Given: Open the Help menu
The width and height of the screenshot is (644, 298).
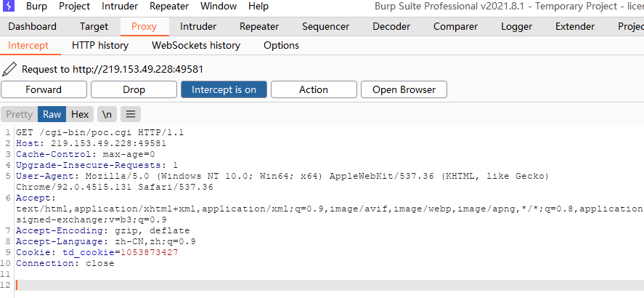Looking at the screenshot, I should pyautogui.click(x=258, y=6).
